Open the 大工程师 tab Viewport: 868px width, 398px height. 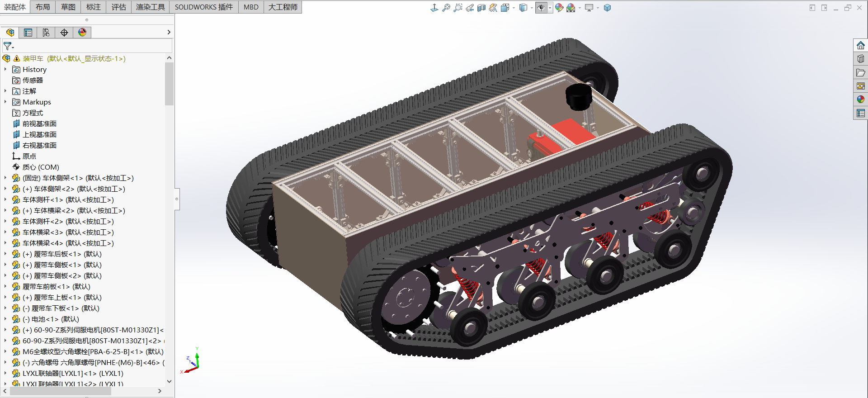(x=283, y=7)
